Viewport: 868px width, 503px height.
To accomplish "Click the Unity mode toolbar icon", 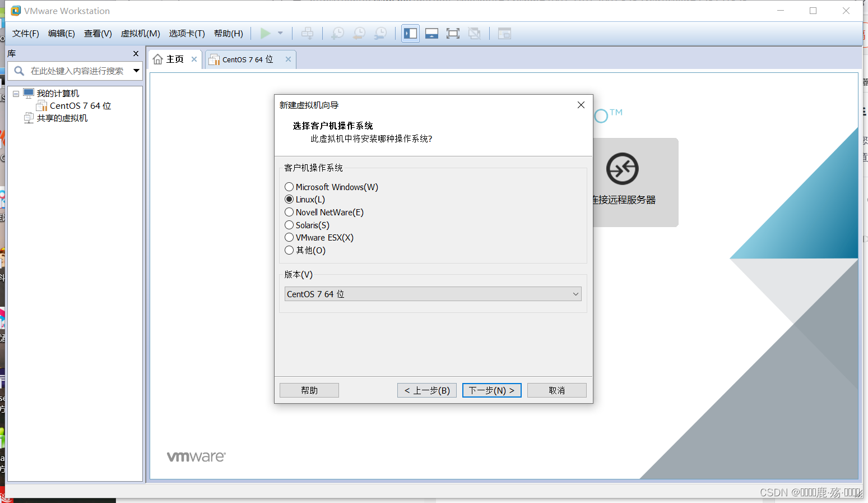I will (474, 34).
